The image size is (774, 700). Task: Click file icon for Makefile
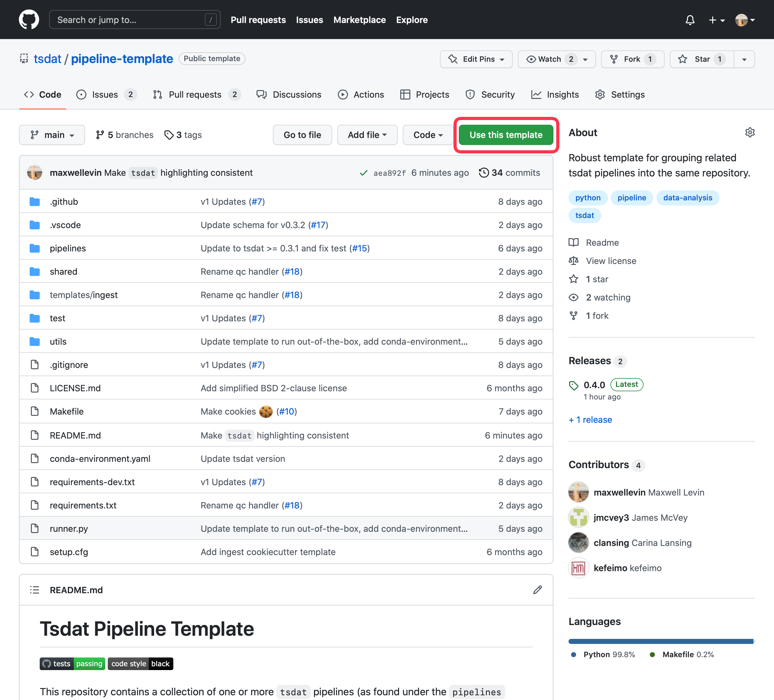(x=35, y=411)
